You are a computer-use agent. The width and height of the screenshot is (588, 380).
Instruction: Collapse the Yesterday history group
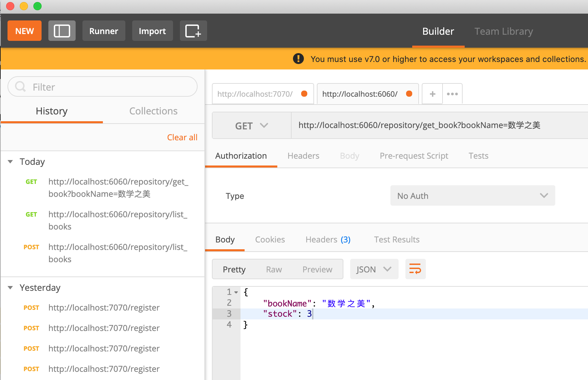click(10, 287)
